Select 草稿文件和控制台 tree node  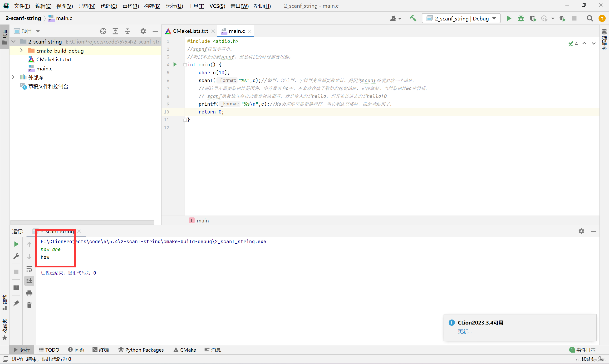pyautogui.click(x=48, y=86)
